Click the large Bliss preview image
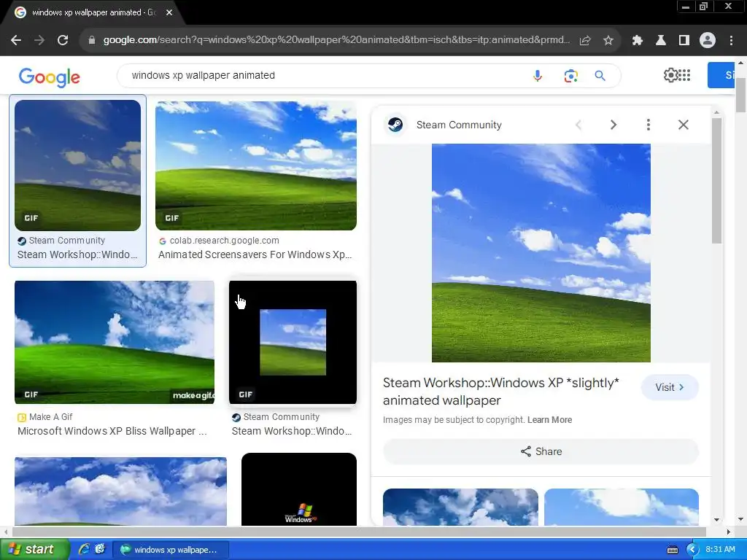Viewport: 747px width, 560px height. click(x=541, y=253)
